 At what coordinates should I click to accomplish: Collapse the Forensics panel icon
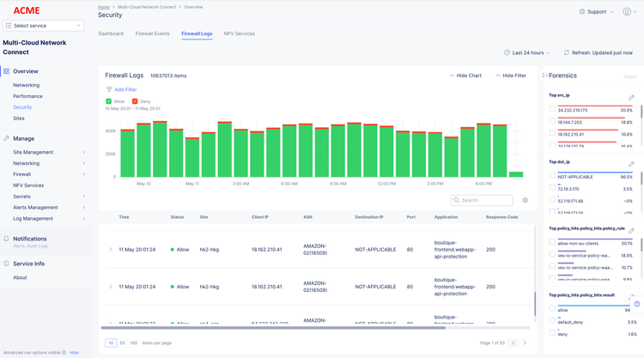[544, 76]
